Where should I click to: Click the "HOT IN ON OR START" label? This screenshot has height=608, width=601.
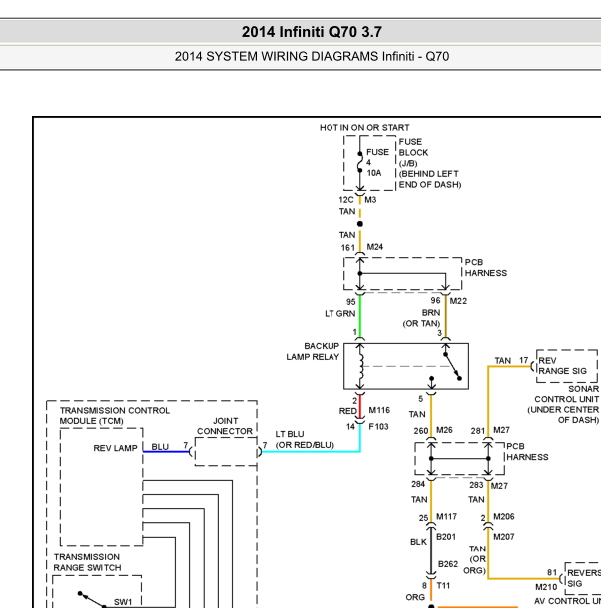point(364,128)
